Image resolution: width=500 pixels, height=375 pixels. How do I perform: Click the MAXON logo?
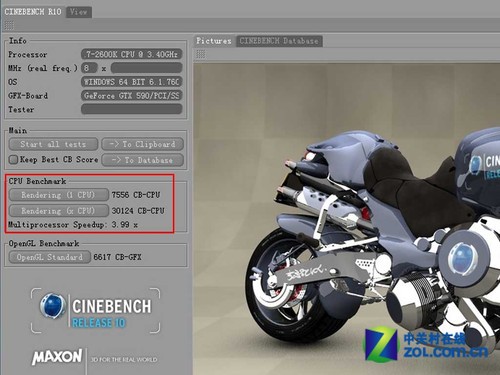pos(57,357)
